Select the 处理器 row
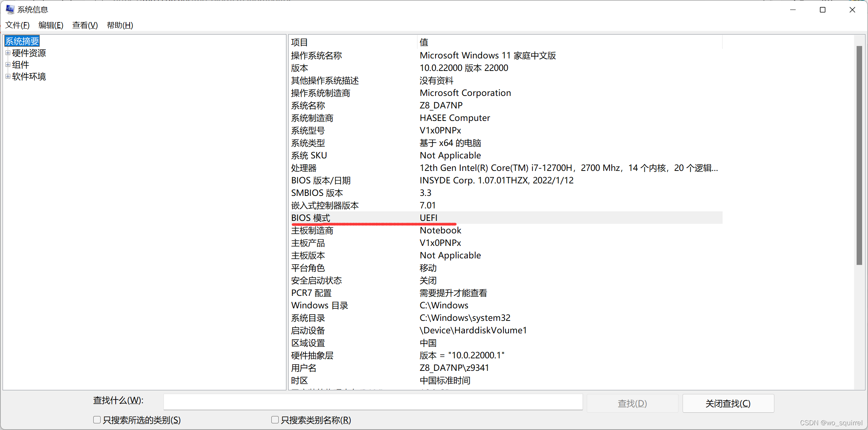868x430 pixels. click(x=304, y=168)
